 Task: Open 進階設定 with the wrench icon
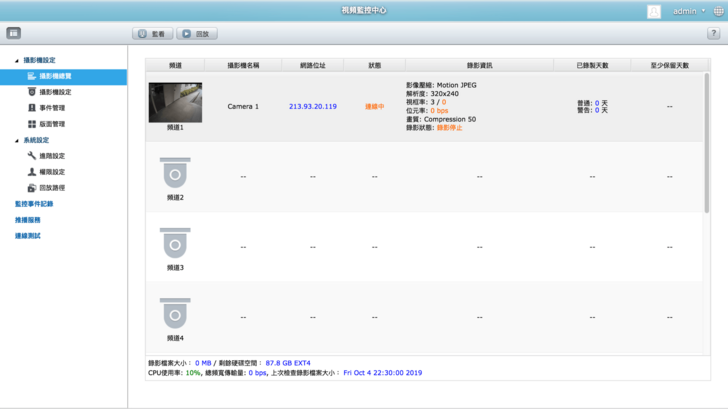[52, 156]
